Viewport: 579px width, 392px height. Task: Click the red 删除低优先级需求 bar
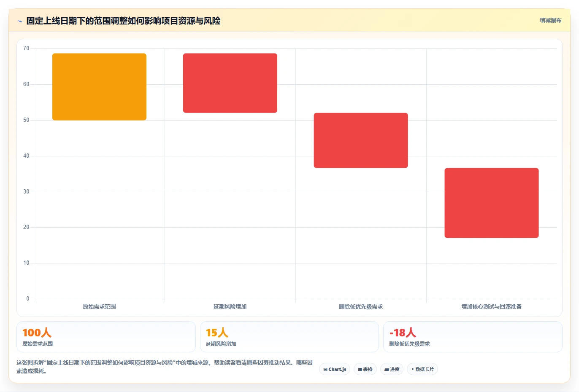pos(361,140)
